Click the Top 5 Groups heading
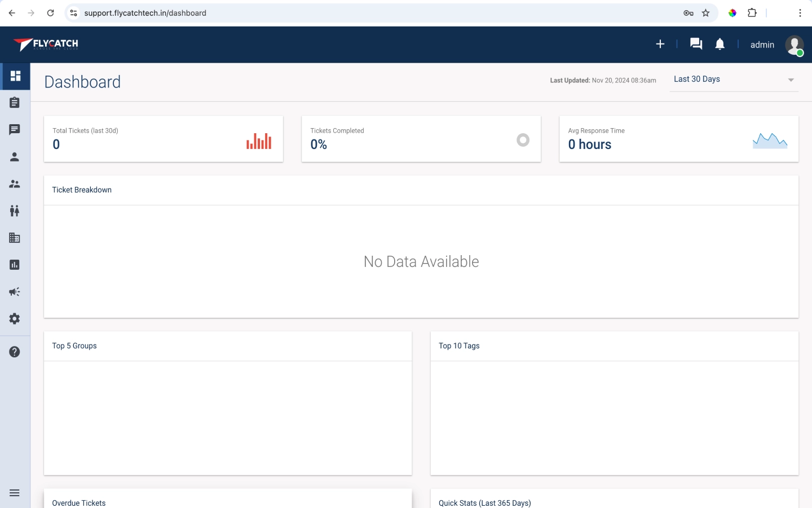This screenshot has height=508, width=812. pos(74,345)
